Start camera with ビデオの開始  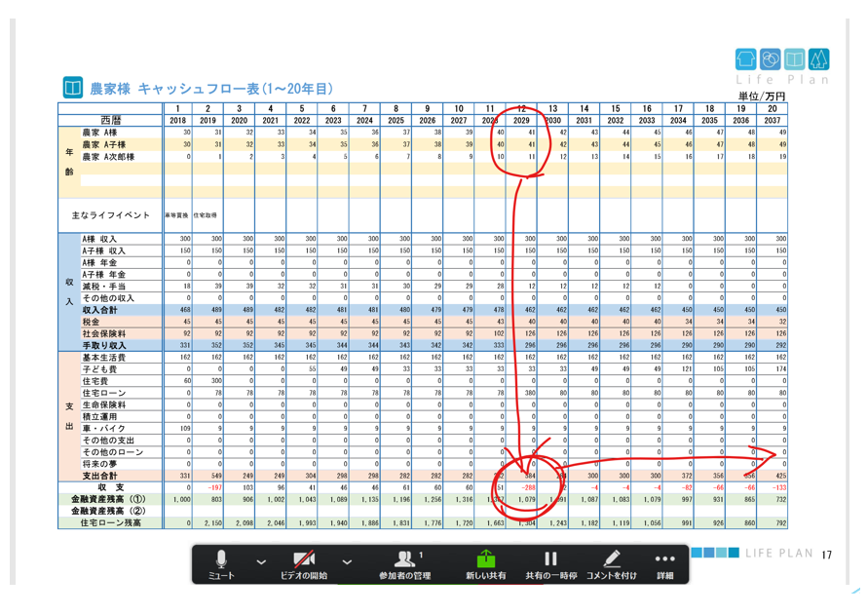tap(303, 564)
